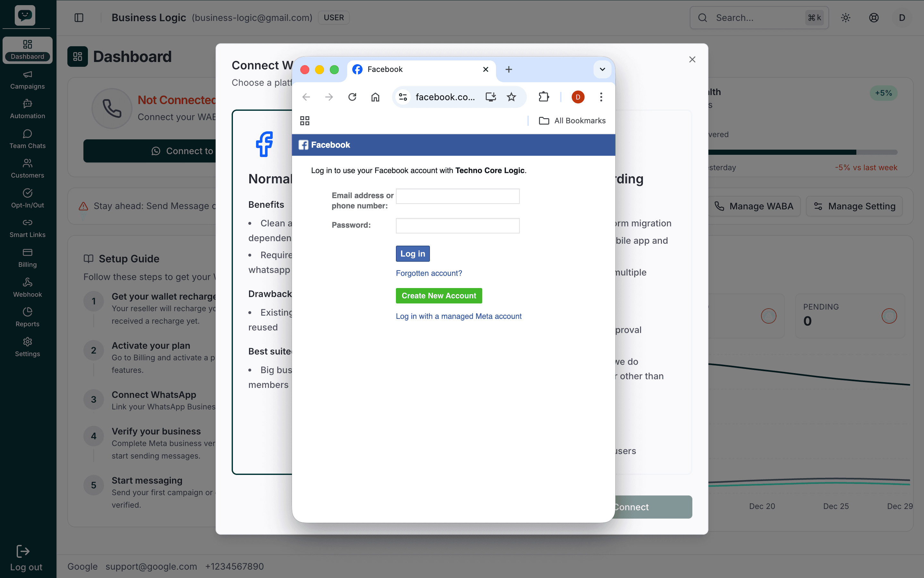Click the Manage Setting button
The image size is (924, 578).
pyautogui.click(x=854, y=206)
